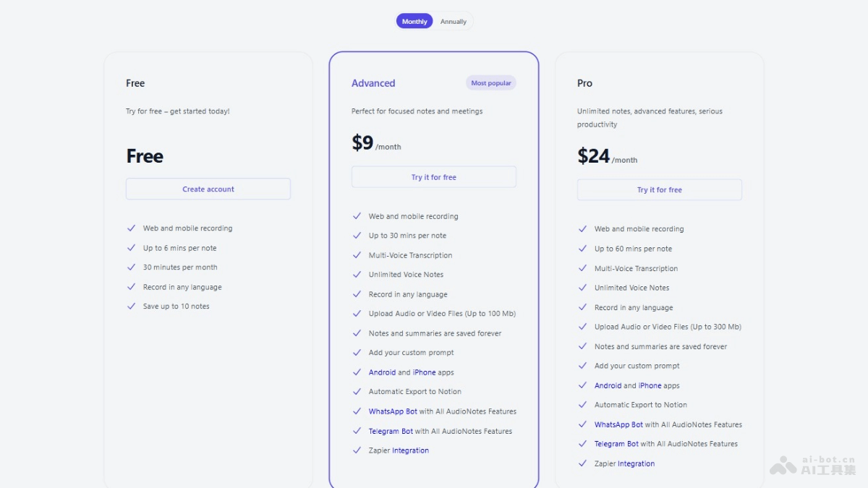
Task: Click the ai-bot.cn watermark logo
Action: [813, 465]
